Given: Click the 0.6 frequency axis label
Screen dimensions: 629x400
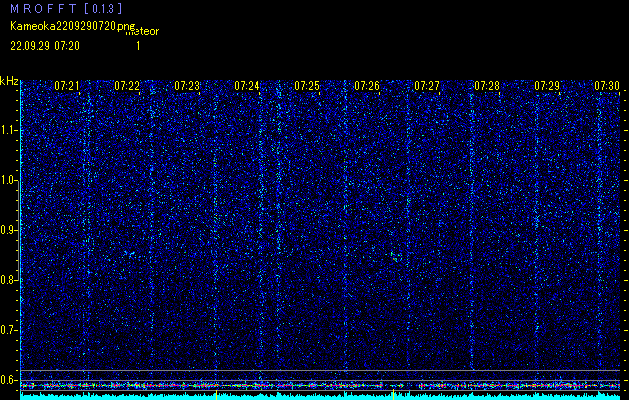Looking at the screenshot, I should [x=9, y=380].
